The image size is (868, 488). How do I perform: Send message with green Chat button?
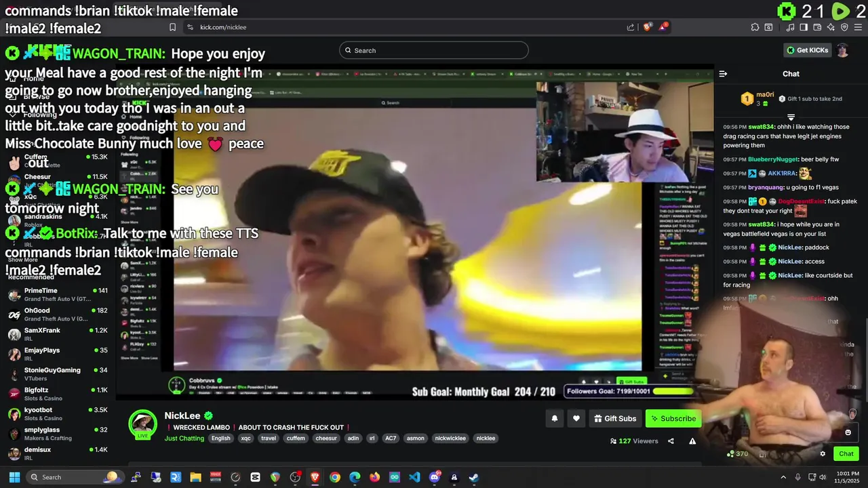(x=846, y=453)
